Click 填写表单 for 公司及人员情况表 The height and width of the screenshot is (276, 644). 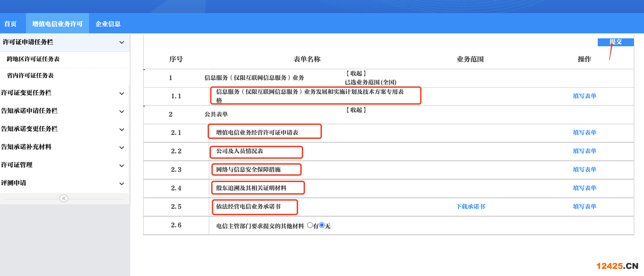585,151
